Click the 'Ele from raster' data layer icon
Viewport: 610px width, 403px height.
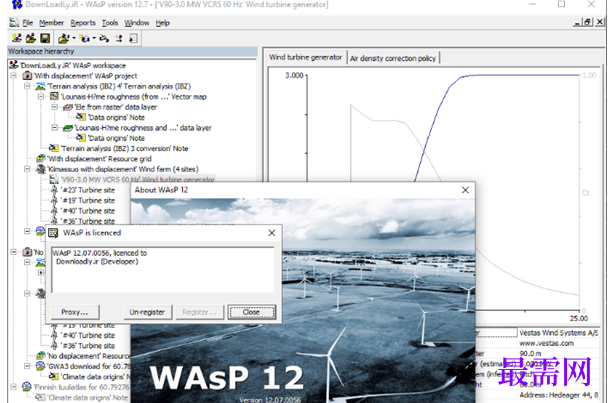click(x=68, y=107)
